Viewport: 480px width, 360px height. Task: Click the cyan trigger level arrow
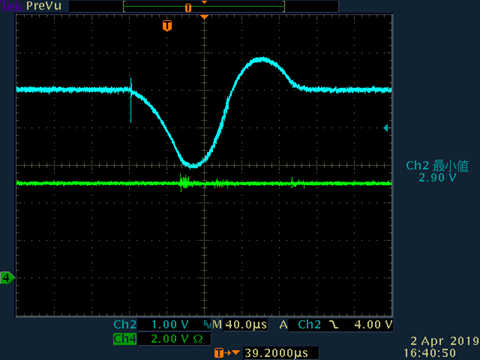tap(387, 128)
